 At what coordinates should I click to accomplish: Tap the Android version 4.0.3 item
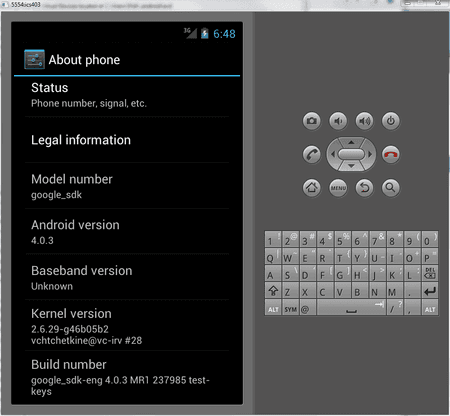point(127,232)
